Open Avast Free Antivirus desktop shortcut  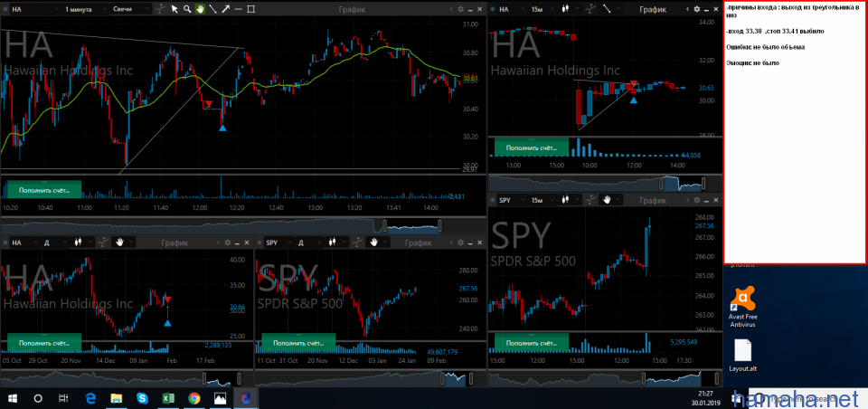[741, 308]
